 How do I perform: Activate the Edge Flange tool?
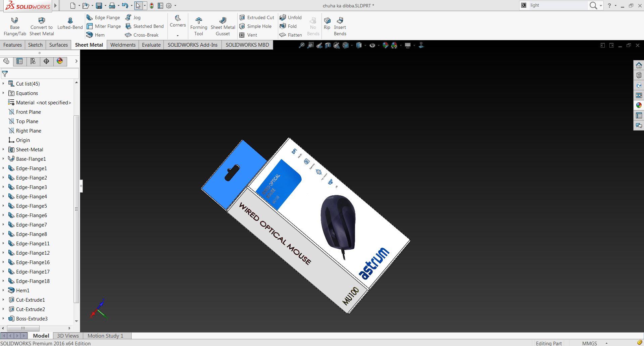pos(103,17)
